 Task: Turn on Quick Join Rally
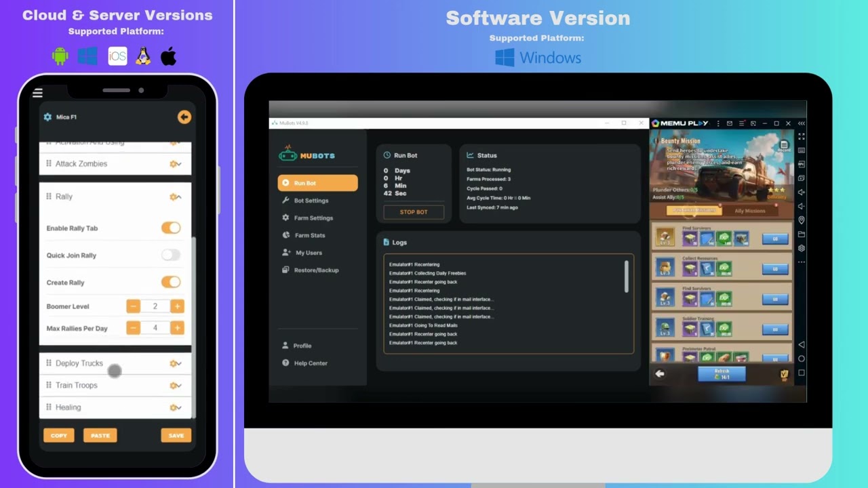pos(171,256)
